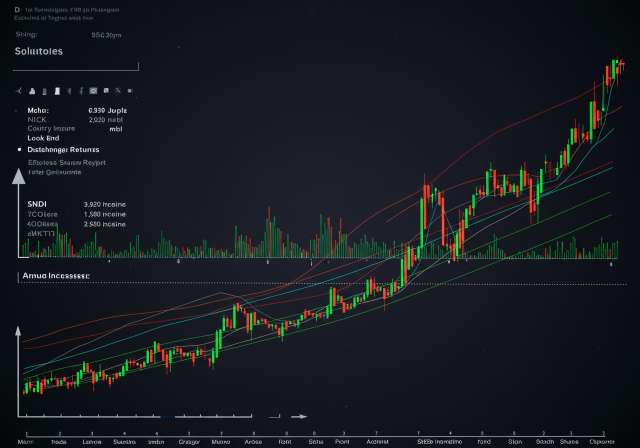Click the tall green candlestick at the chart peak
The height and width of the screenshot is (448, 640).
click(x=611, y=74)
